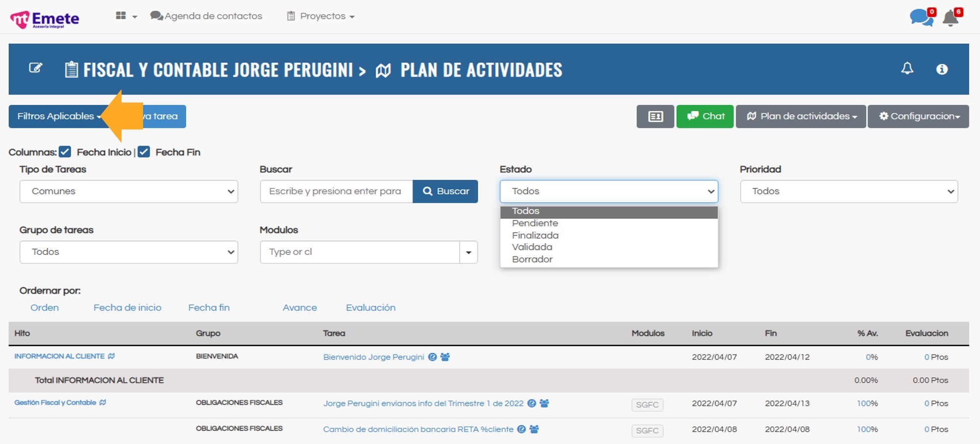Click the edit pencil icon in the header
This screenshot has width=980, height=444.
(x=35, y=68)
